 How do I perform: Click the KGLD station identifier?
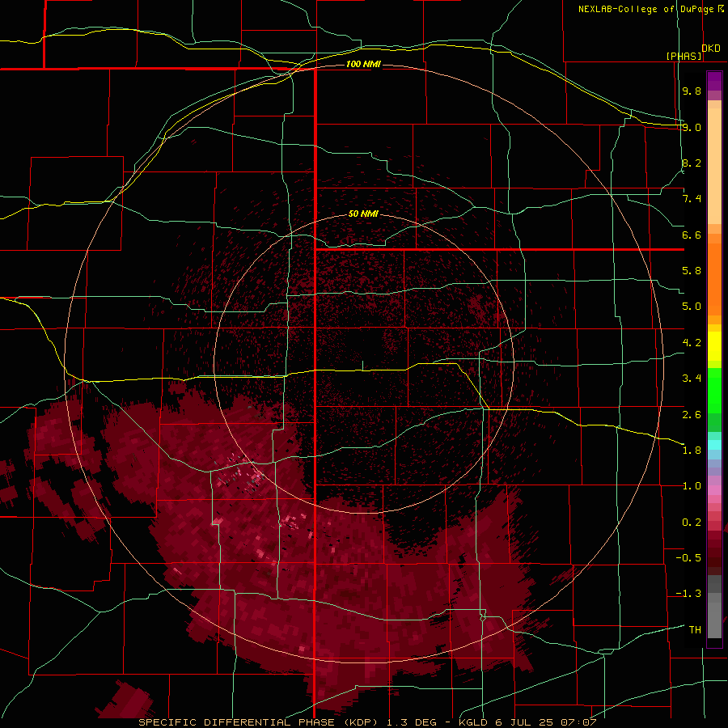pos(473,722)
